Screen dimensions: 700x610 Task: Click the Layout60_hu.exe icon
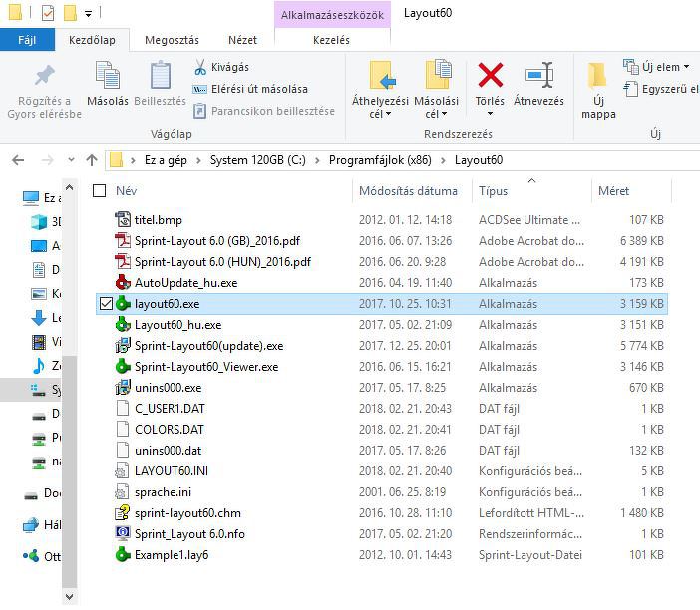pos(123,325)
